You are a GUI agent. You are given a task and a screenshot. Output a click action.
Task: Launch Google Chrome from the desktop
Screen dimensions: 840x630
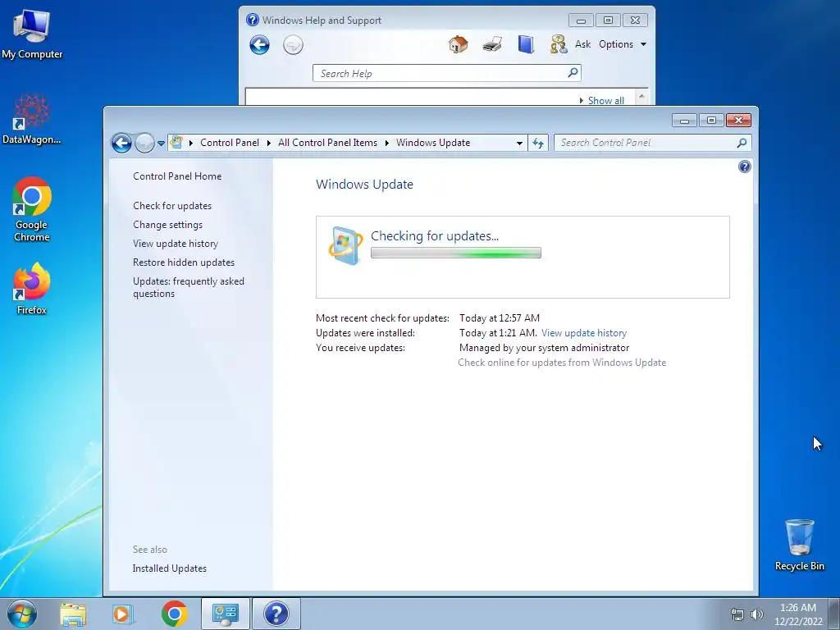pos(32,209)
